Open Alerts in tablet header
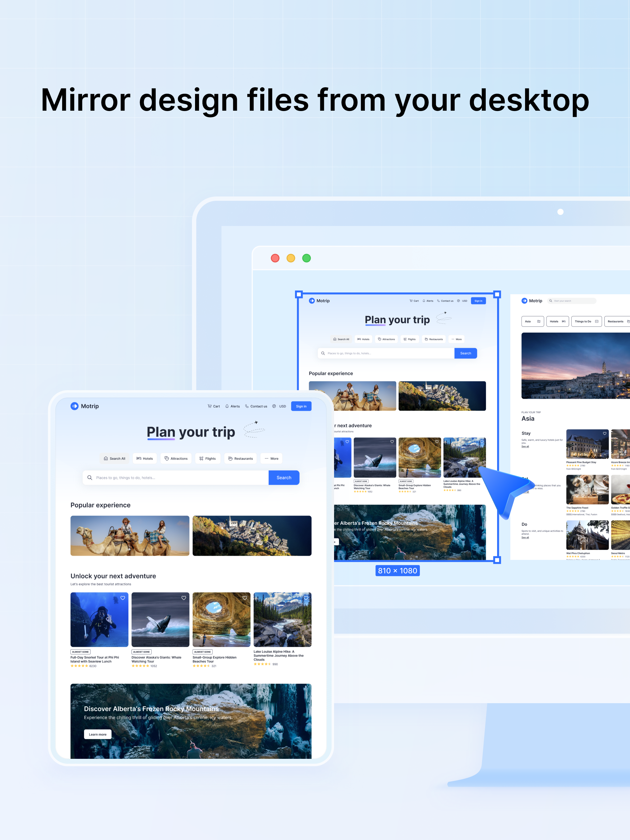630x840 pixels. tap(233, 406)
